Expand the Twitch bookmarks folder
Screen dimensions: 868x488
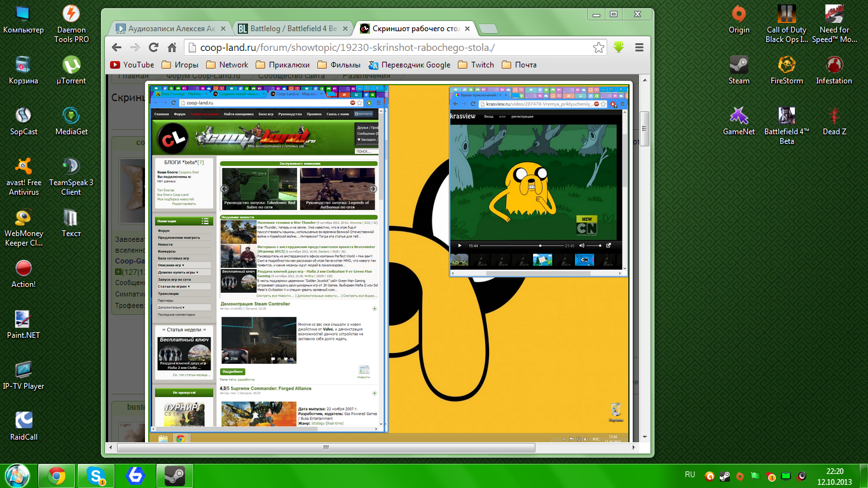click(x=476, y=65)
